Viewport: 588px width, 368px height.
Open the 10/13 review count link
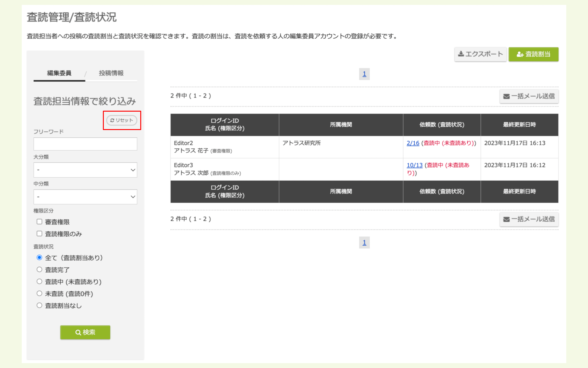(x=414, y=165)
